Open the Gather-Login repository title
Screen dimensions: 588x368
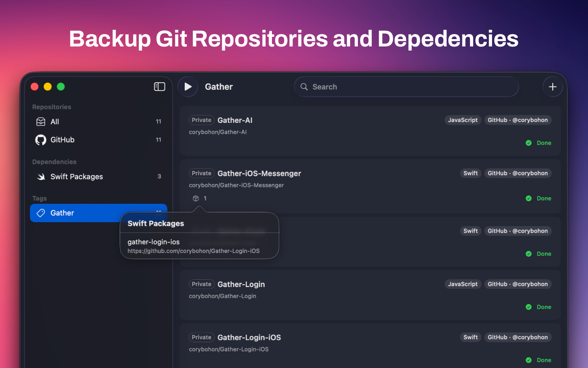241,284
